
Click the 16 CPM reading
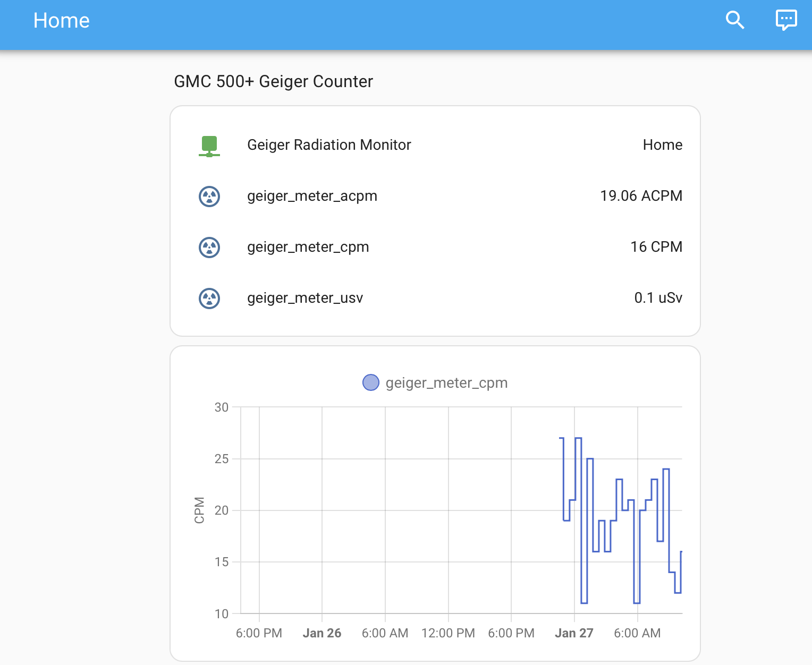[656, 247]
